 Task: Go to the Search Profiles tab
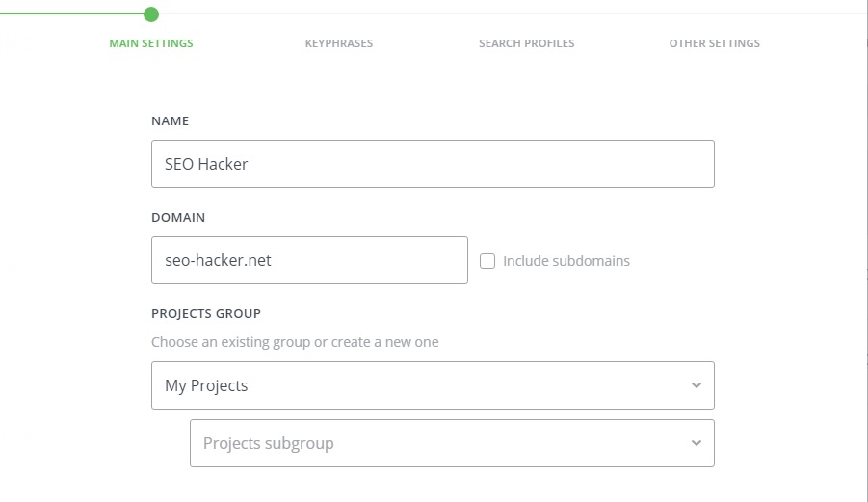pos(526,43)
